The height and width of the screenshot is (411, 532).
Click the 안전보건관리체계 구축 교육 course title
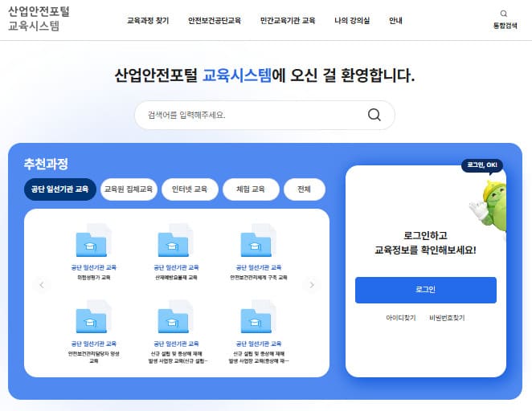click(x=259, y=278)
